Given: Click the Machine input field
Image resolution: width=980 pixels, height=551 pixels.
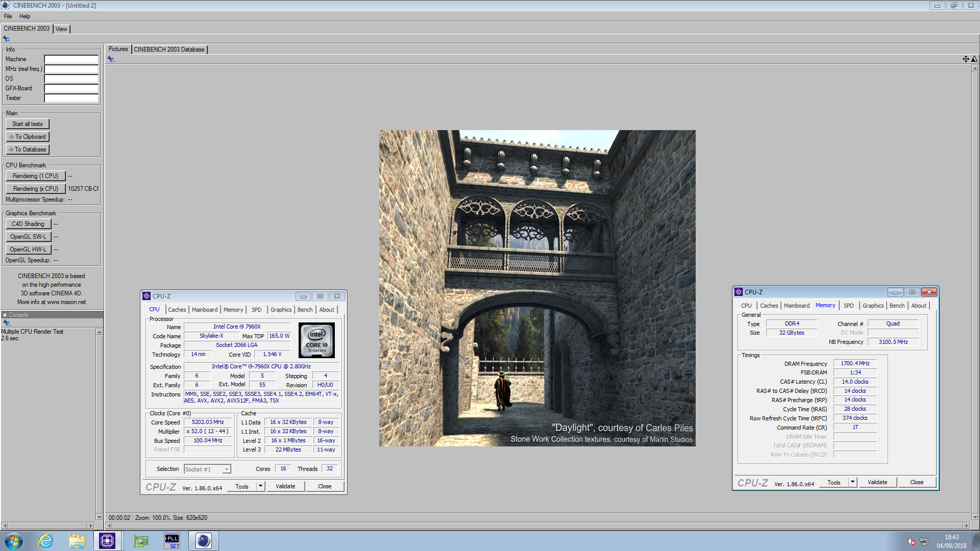Looking at the screenshot, I should tap(71, 59).
